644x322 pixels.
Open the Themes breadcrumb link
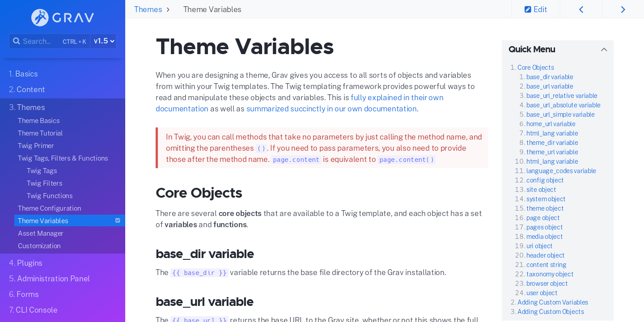coord(148,9)
